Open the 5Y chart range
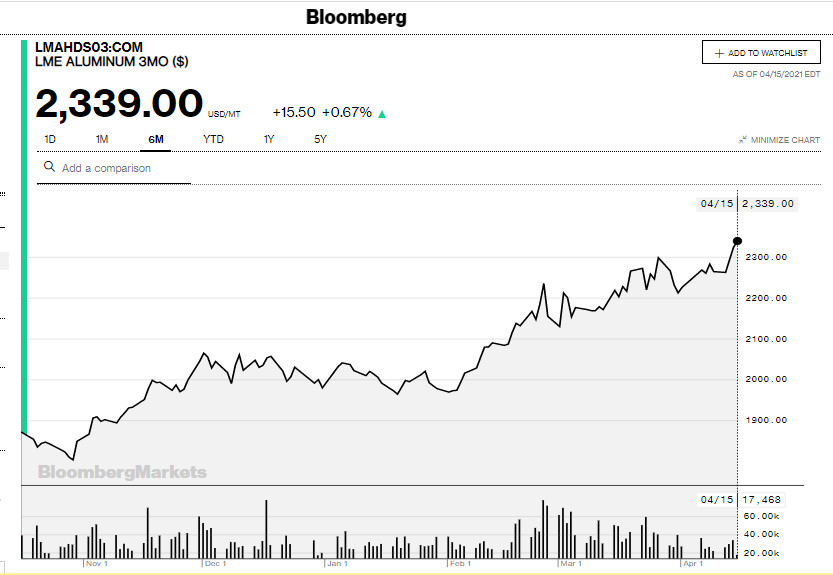Image resolution: width=833 pixels, height=575 pixels. point(320,139)
